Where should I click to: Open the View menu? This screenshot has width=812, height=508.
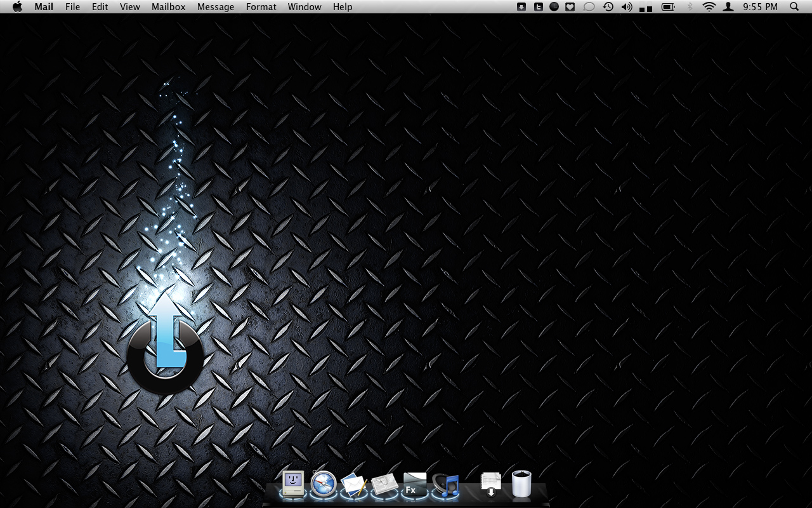coord(130,7)
